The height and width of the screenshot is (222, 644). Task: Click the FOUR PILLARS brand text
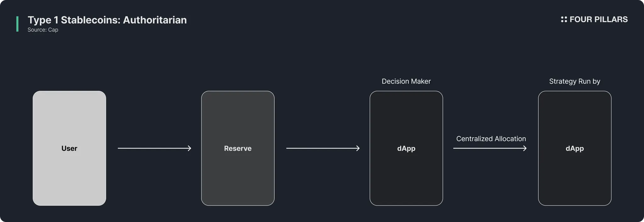coord(598,19)
